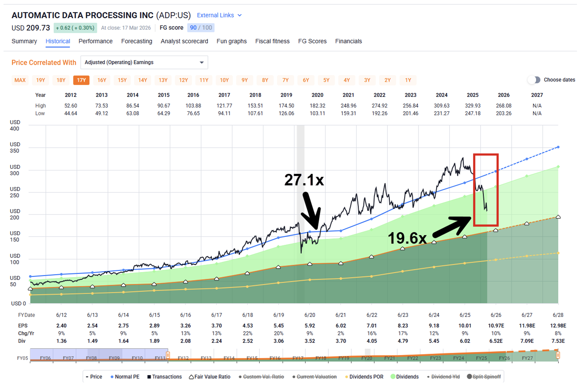This screenshot has height=392, width=579.
Task: Expand Adjusted (Operating) Earnings dropdown
Action: [144, 63]
